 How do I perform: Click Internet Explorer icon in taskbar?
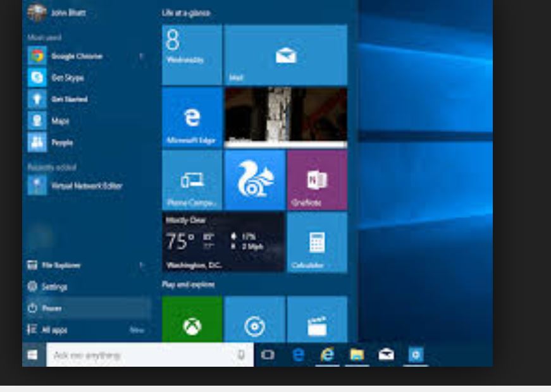pos(328,355)
